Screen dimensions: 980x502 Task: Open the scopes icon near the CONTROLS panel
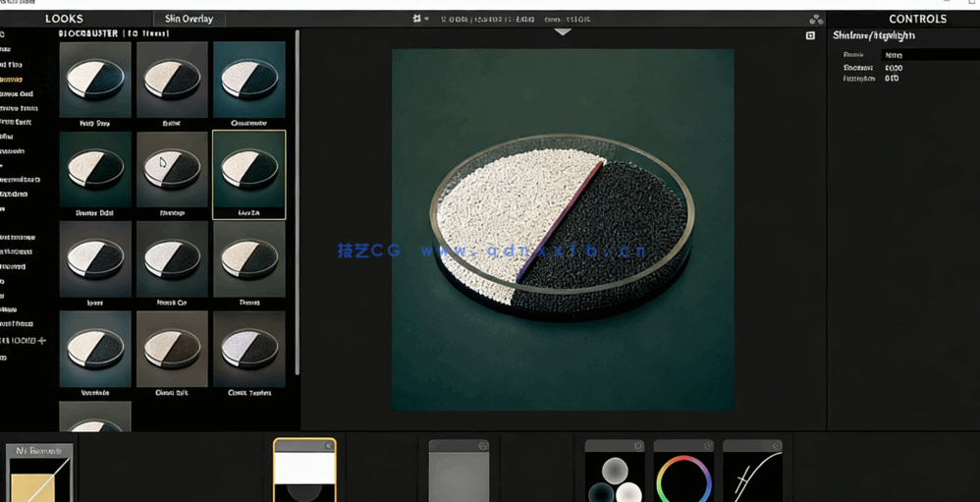815,19
